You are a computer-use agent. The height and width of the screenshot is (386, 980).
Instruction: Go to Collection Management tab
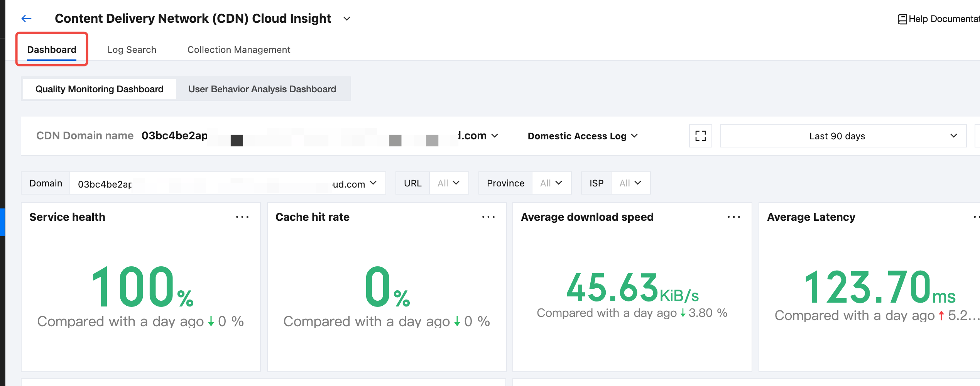point(239,50)
